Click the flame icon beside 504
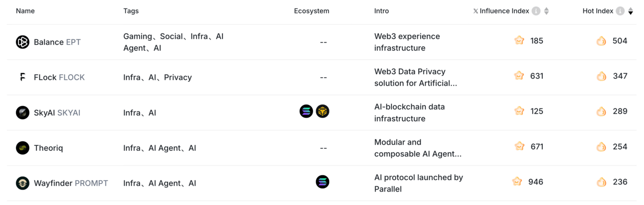644x205 pixels. coord(602,41)
